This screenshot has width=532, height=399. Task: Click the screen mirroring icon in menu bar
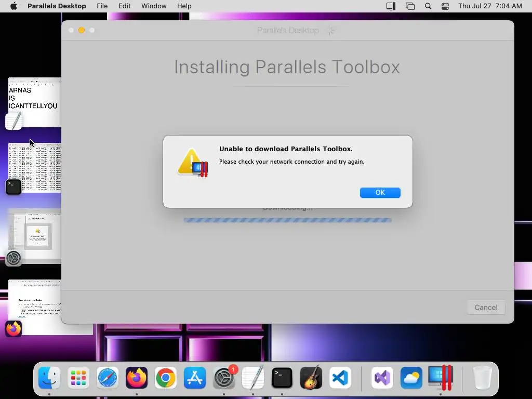[410, 6]
